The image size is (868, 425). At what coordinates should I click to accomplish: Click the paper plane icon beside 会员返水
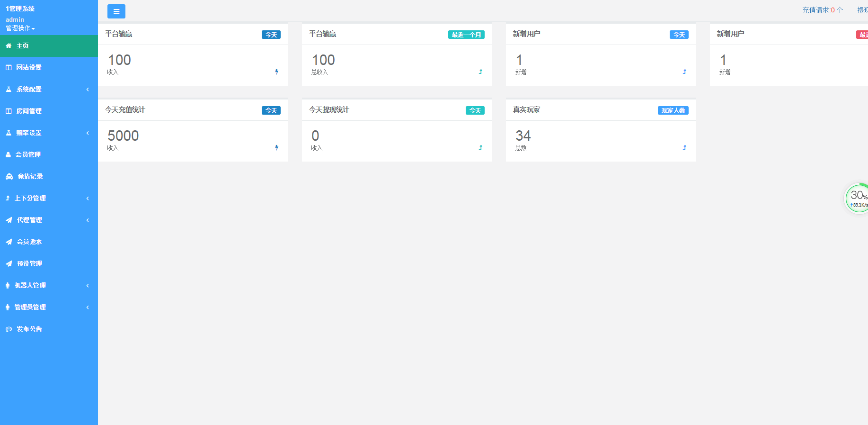click(x=9, y=242)
